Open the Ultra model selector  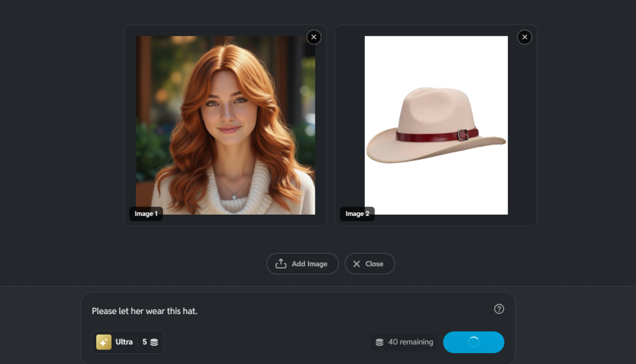124,342
